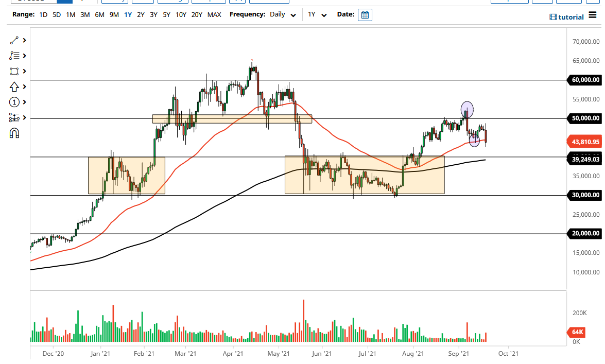Open the calendar date picker
Screen dimensions: 605x364
click(x=365, y=15)
